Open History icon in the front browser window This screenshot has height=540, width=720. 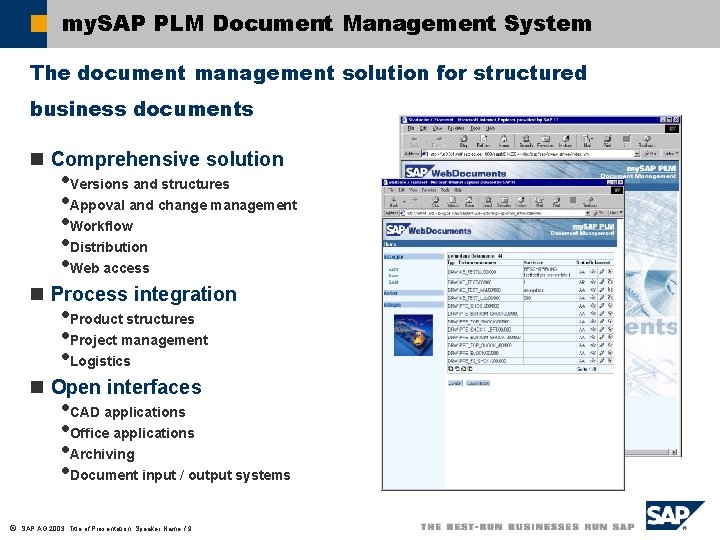tap(521, 202)
